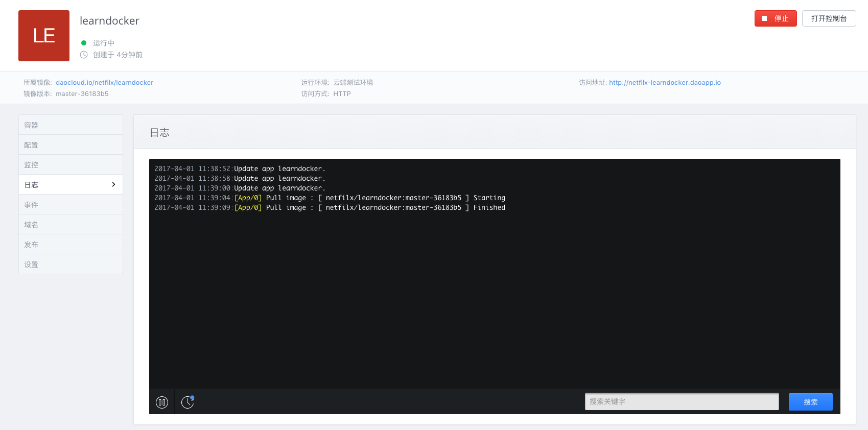Image resolution: width=868 pixels, height=430 pixels.
Task: Switch to the 设置 sidebar tab
Action: pos(71,265)
